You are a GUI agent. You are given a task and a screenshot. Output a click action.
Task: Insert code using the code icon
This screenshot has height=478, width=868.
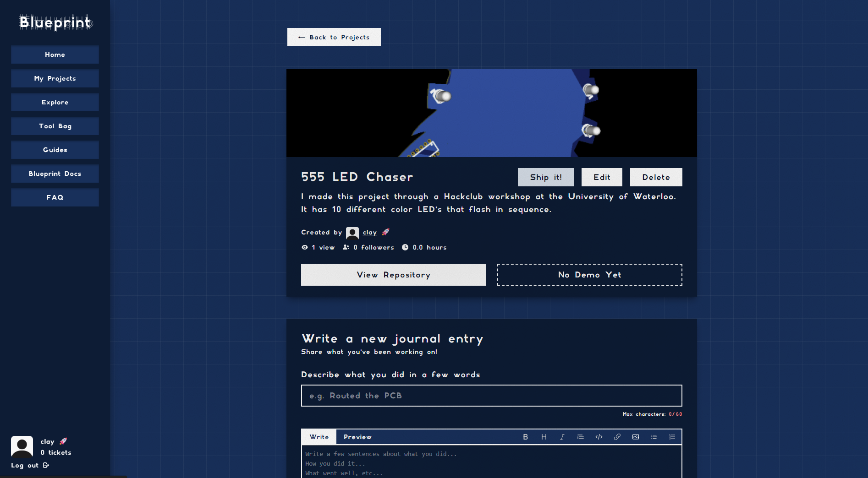(x=599, y=437)
